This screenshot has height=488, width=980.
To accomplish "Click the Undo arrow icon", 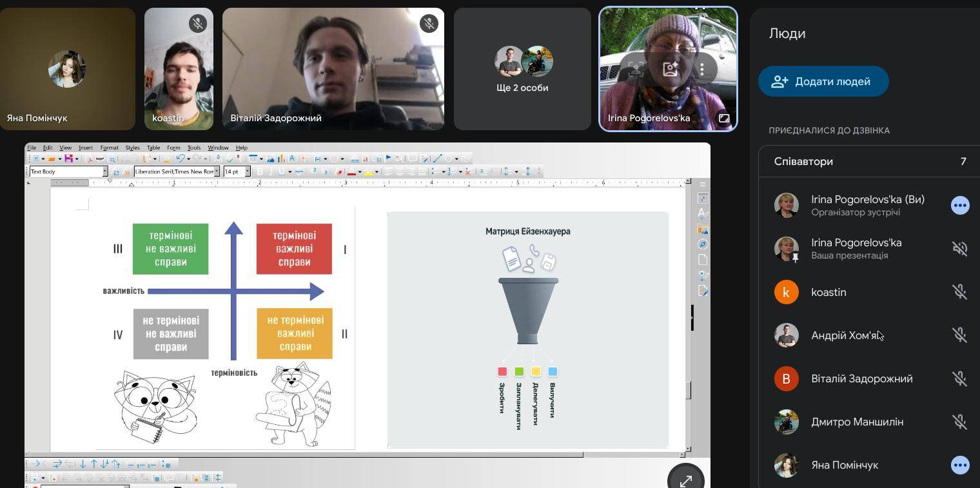I will (x=181, y=159).
